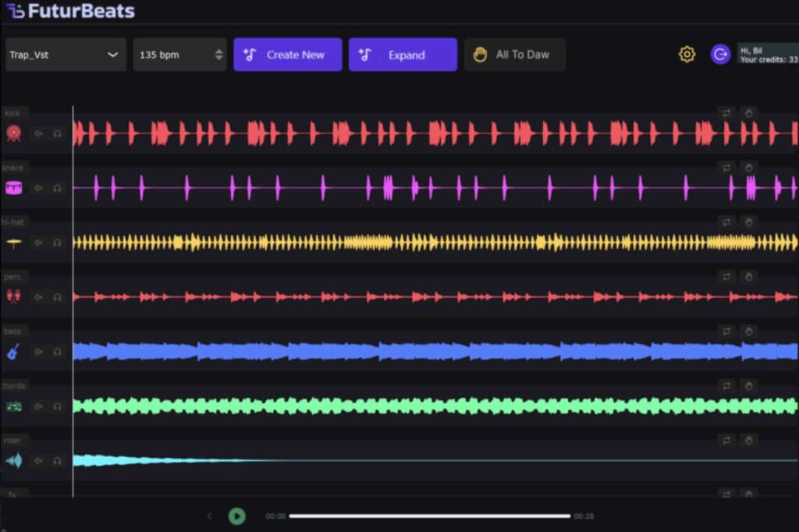This screenshot has width=799, height=532.
Task: Solo the bass track with headphones
Action: coord(57,352)
